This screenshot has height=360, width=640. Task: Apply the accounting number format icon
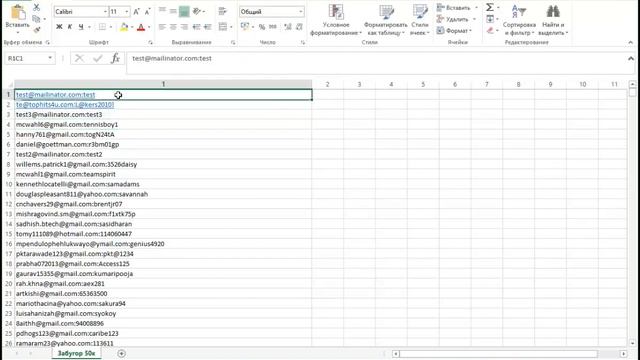(x=244, y=27)
